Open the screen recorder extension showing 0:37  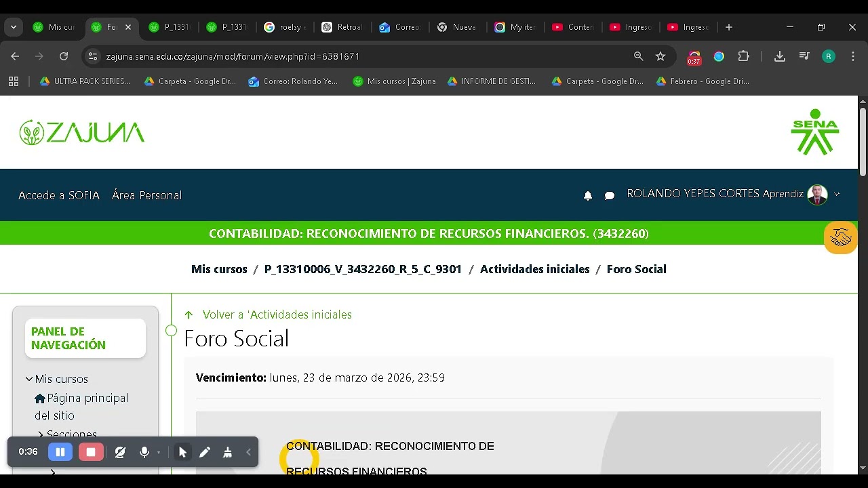[694, 58]
